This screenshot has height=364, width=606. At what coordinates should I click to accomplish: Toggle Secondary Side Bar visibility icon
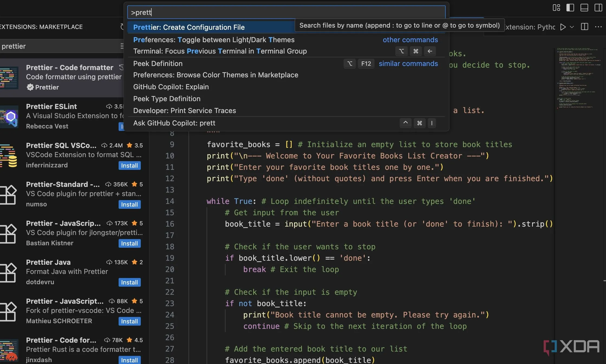598,8
